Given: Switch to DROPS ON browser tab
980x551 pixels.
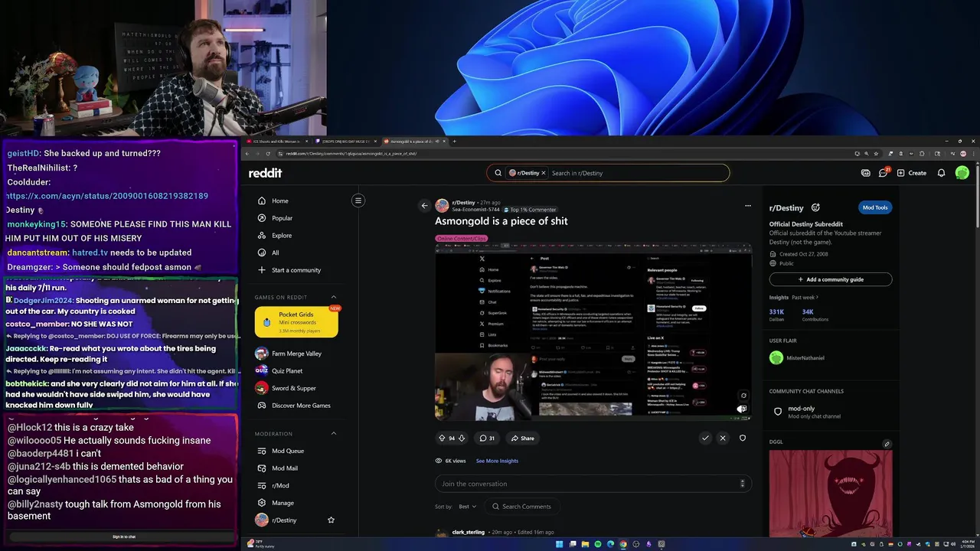Looking at the screenshot, I should point(345,141).
